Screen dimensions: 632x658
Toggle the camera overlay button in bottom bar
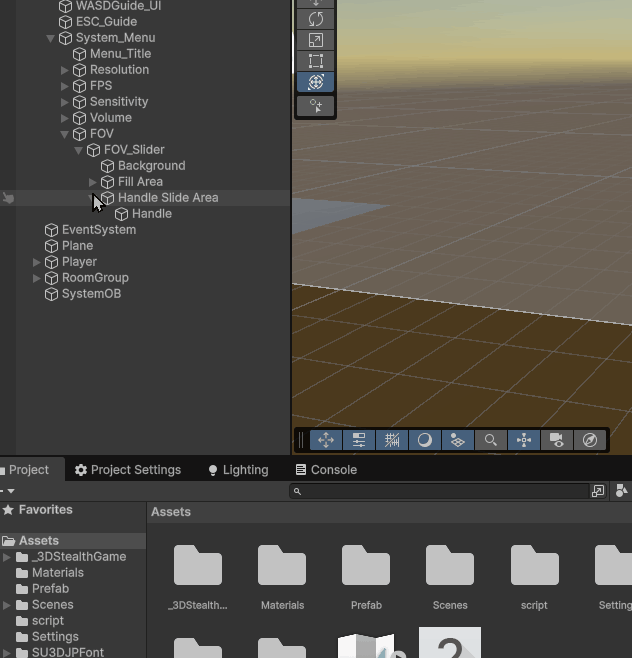557,440
